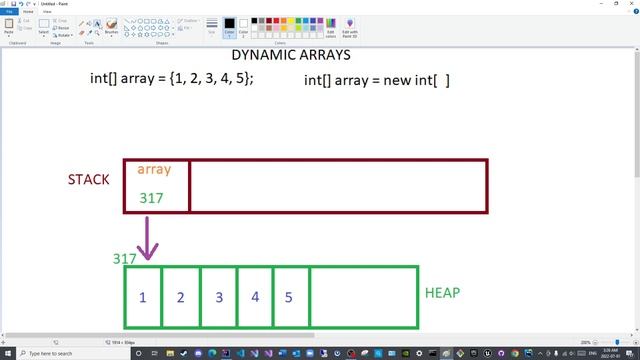Select the Eraser tool
640x360 pixels.
tap(81, 33)
